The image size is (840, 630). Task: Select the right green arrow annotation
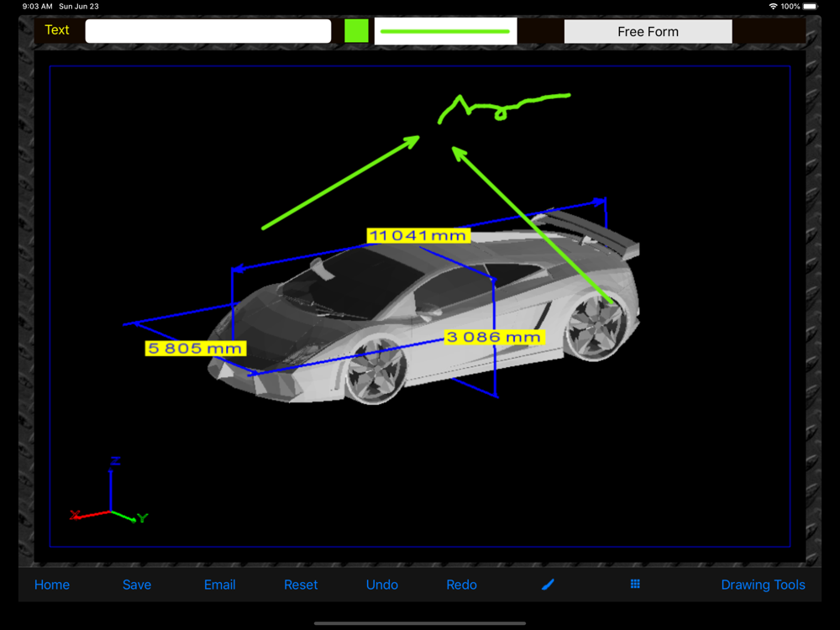533,225
